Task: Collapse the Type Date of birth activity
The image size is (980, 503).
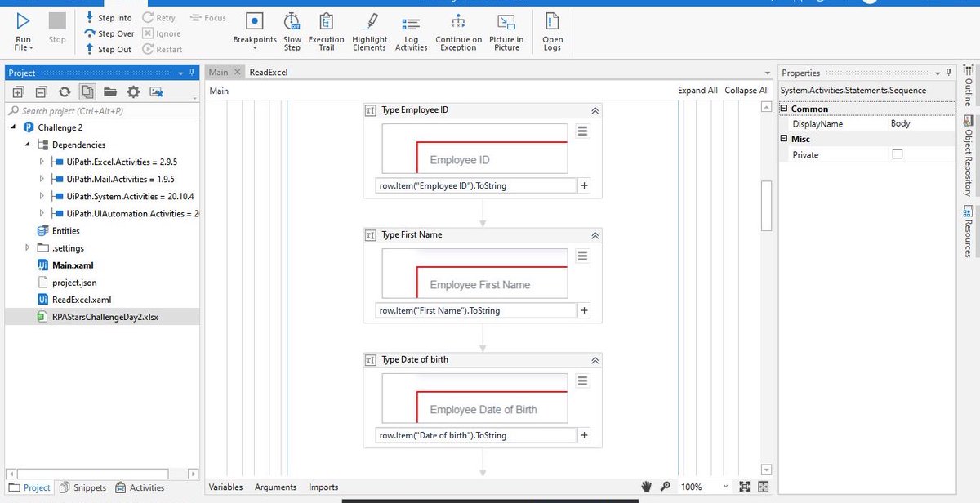Action: pos(595,360)
